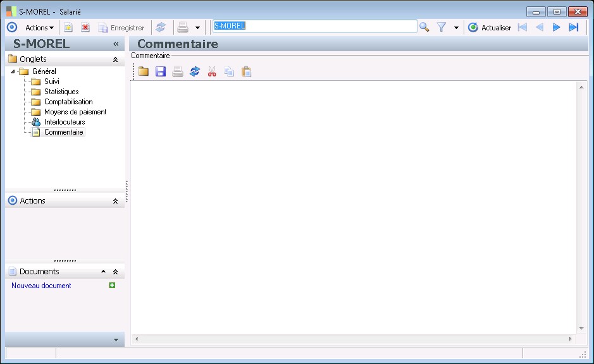Click the save floppy disk icon
The image size is (594, 364).
click(x=161, y=71)
